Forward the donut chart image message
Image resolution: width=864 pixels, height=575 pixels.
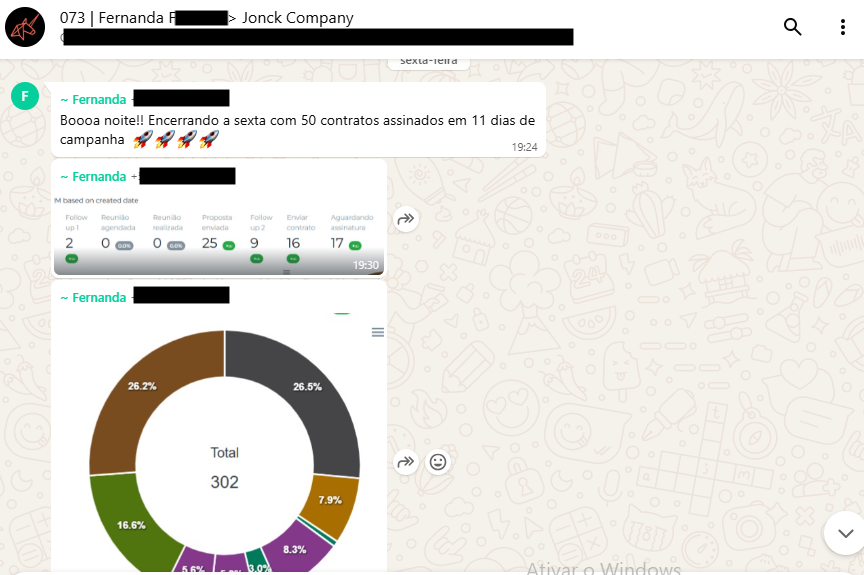tap(406, 462)
